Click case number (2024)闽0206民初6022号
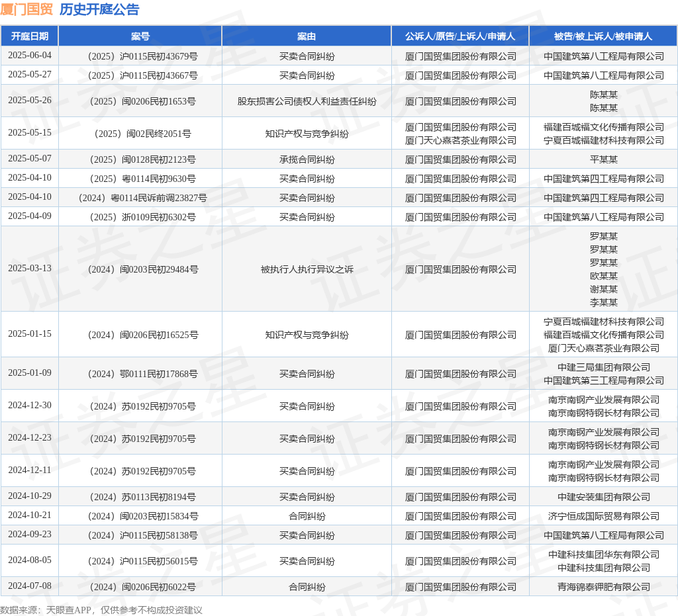The width and height of the screenshot is (678, 616). (143, 587)
